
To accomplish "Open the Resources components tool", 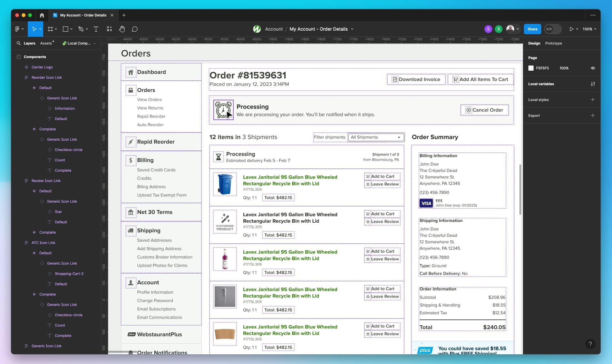I will tap(109, 29).
